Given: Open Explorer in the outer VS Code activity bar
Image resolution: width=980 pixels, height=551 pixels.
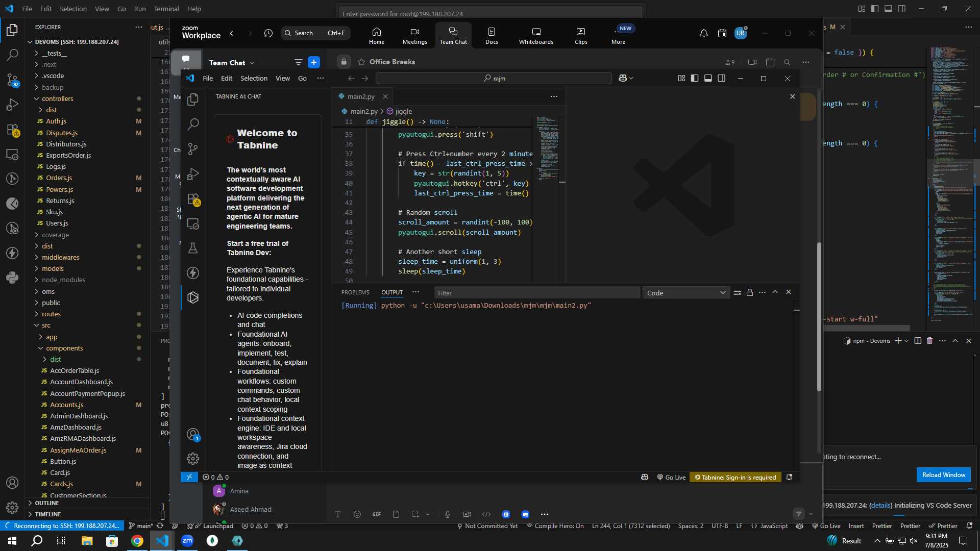Looking at the screenshot, I should click(x=12, y=31).
